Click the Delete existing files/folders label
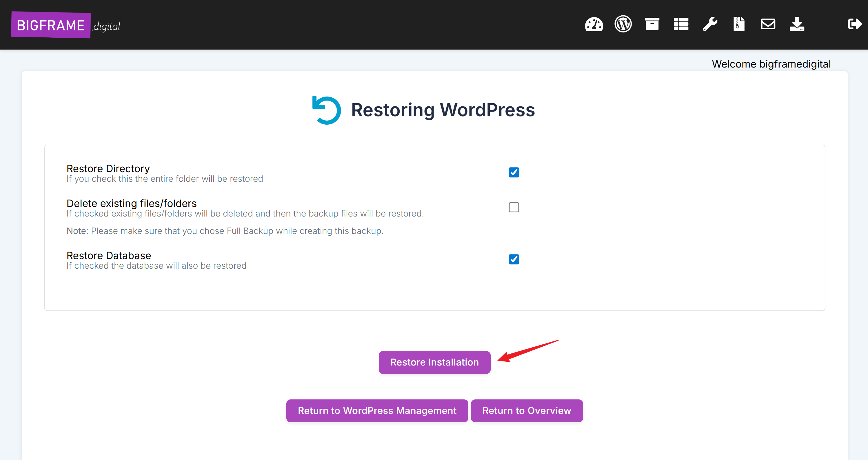 pyautogui.click(x=131, y=203)
